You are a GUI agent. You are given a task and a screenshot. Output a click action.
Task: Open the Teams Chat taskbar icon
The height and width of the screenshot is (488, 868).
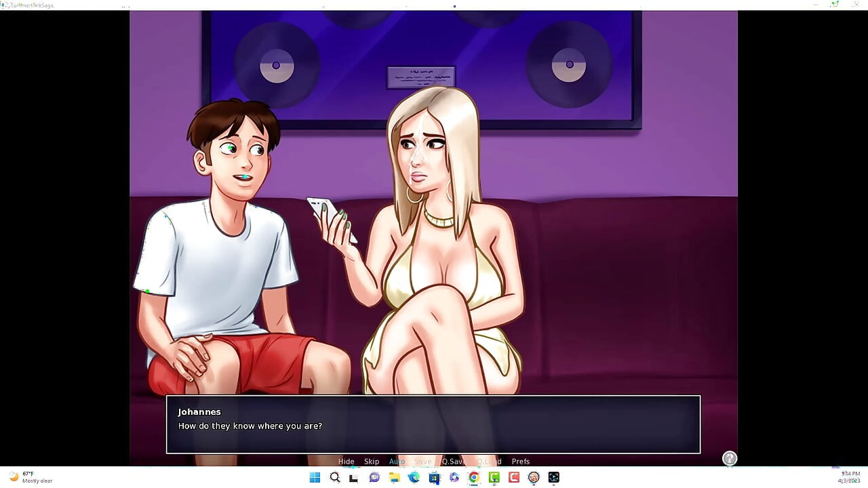tap(374, 478)
